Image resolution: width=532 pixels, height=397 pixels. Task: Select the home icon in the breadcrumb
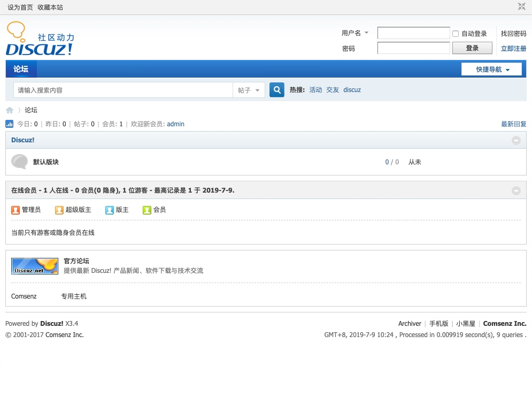[x=10, y=110]
